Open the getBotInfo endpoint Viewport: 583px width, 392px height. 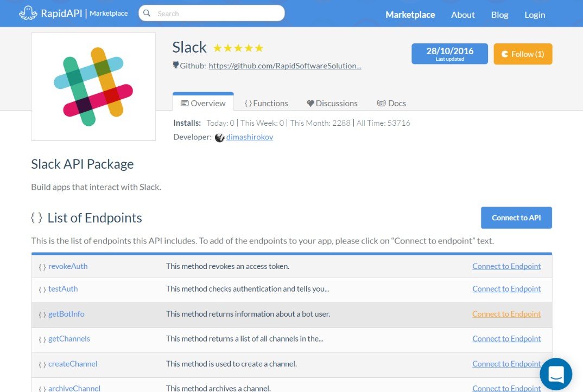click(x=66, y=314)
